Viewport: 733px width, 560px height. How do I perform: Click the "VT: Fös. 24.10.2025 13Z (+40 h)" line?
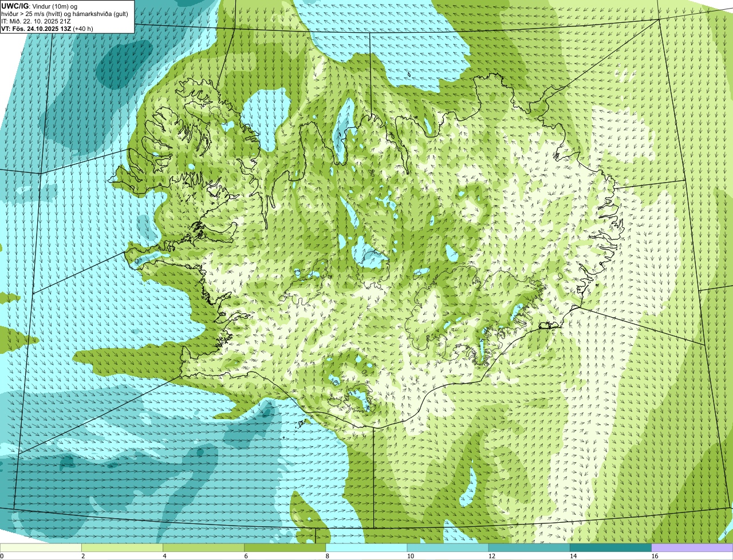pyautogui.click(x=47, y=29)
